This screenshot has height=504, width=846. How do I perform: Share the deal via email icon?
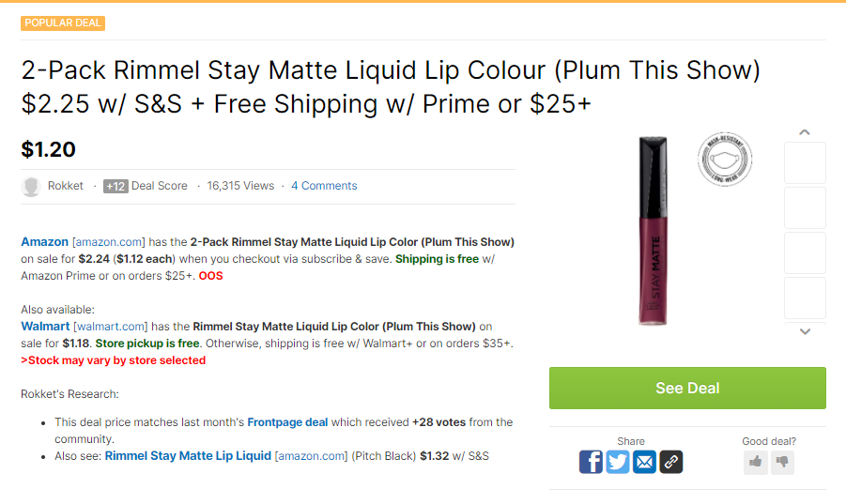[644, 462]
